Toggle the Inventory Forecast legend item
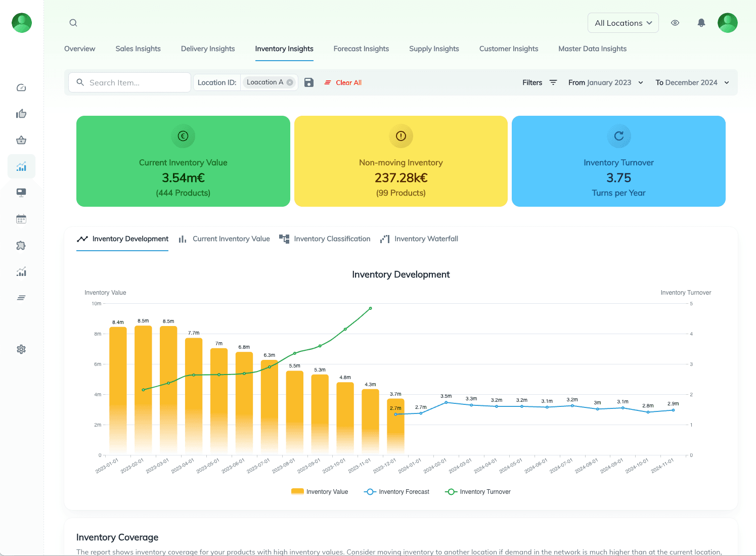The image size is (756, 556). (x=396, y=491)
